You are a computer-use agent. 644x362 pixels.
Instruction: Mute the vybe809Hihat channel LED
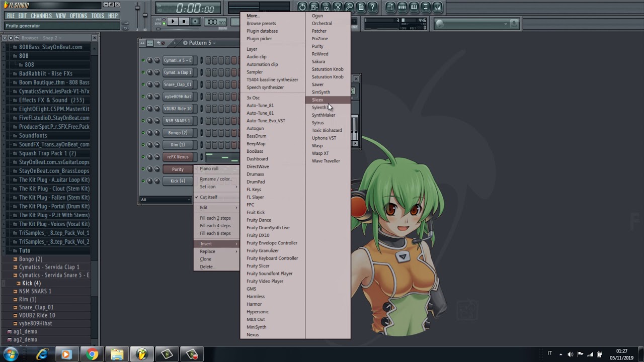[x=143, y=97]
